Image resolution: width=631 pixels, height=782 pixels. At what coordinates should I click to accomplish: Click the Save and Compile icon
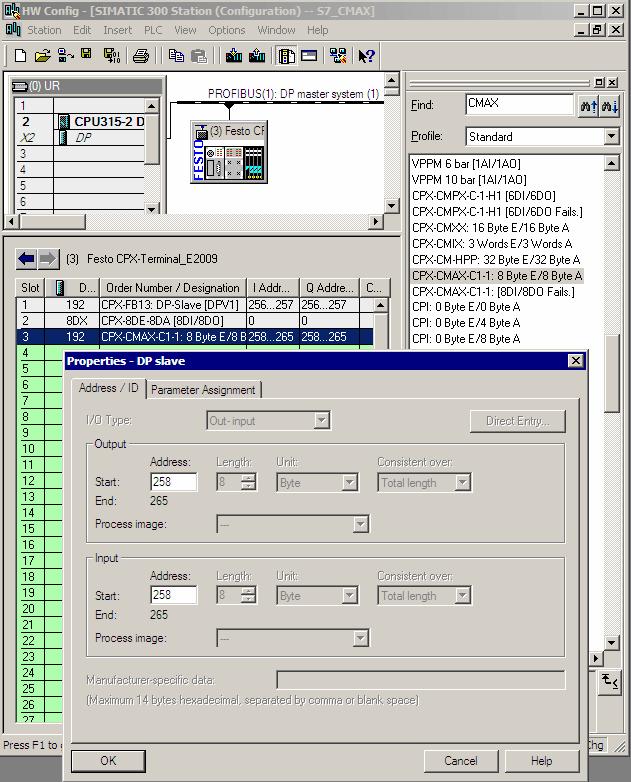pyautogui.click(x=111, y=56)
